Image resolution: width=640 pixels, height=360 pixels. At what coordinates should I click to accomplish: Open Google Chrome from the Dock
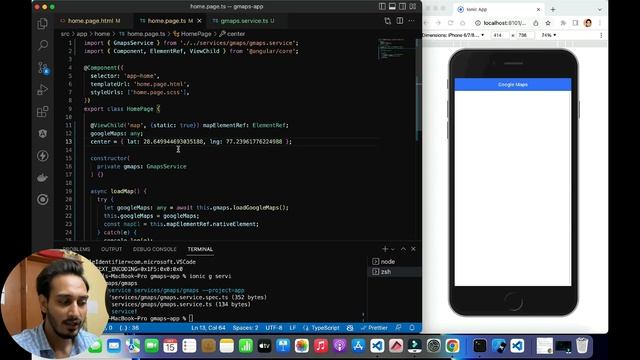(x=452, y=346)
